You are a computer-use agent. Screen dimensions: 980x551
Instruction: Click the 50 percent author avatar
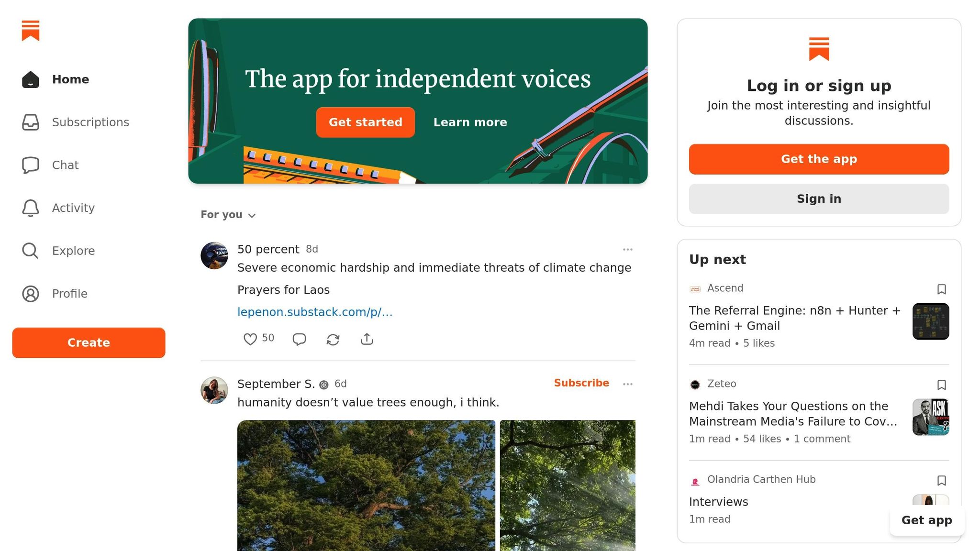pos(214,255)
